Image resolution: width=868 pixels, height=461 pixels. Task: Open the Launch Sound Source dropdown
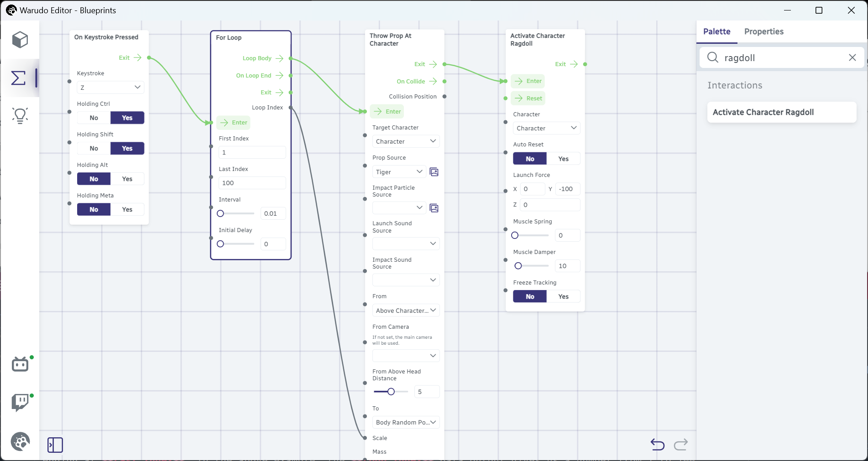[x=406, y=243]
